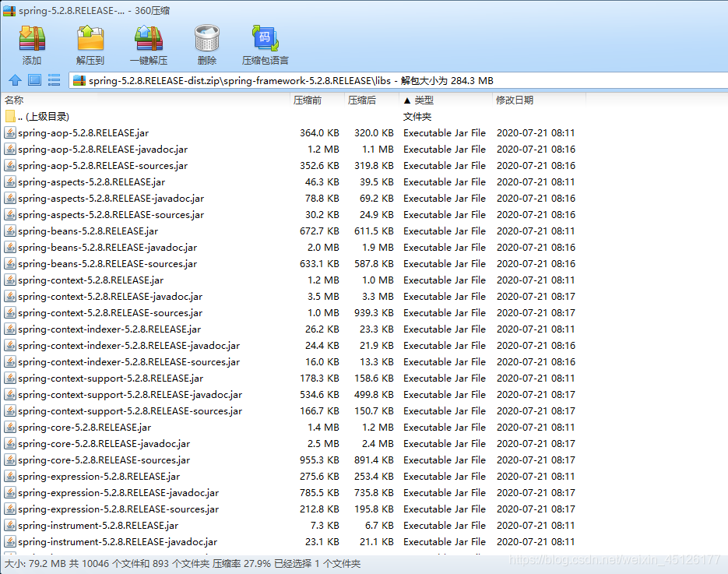Select spring-beans-5.2.8.RELEASE-sources.jar

tap(107, 264)
